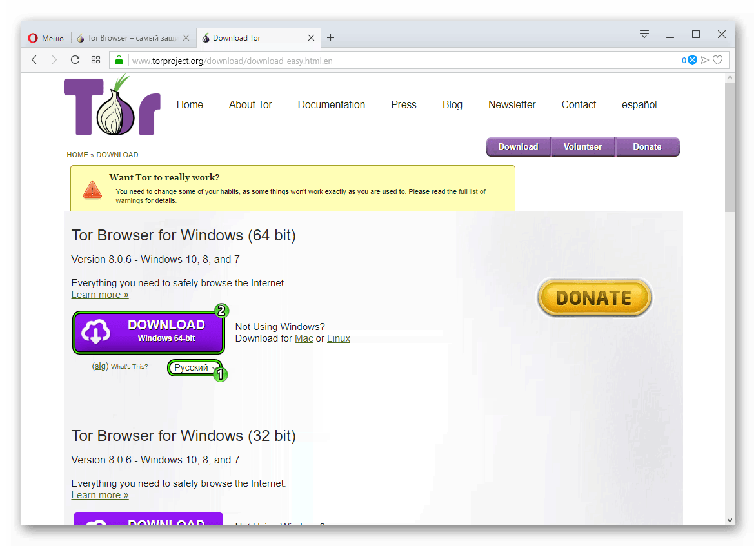The width and height of the screenshot is (756, 546).
Task: Click the purple Download header button
Action: pos(519,147)
